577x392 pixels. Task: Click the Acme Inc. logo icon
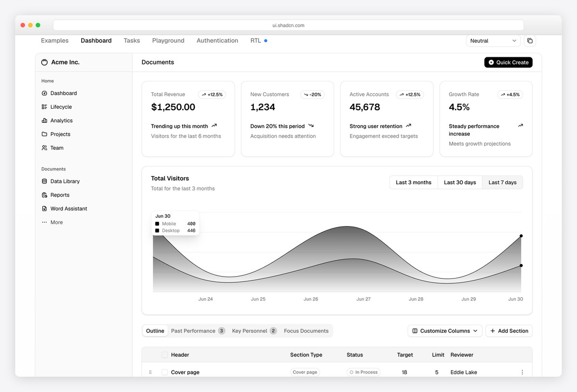pyautogui.click(x=45, y=63)
